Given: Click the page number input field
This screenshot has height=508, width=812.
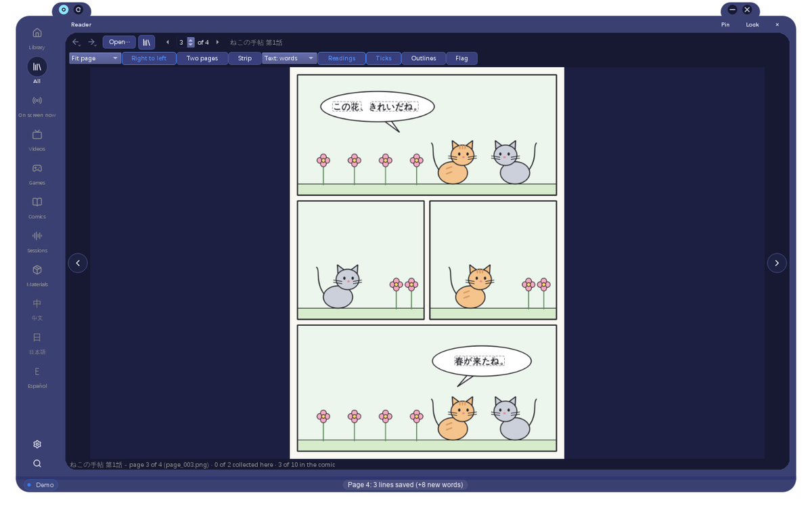Looking at the screenshot, I should 181,42.
